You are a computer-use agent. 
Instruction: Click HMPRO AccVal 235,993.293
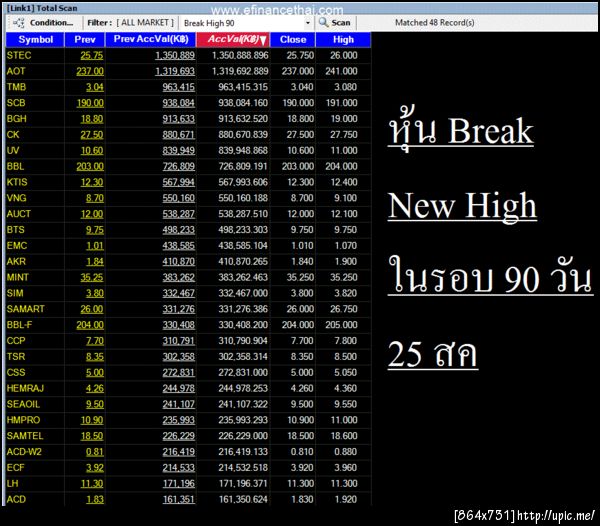tap(243, 420)
